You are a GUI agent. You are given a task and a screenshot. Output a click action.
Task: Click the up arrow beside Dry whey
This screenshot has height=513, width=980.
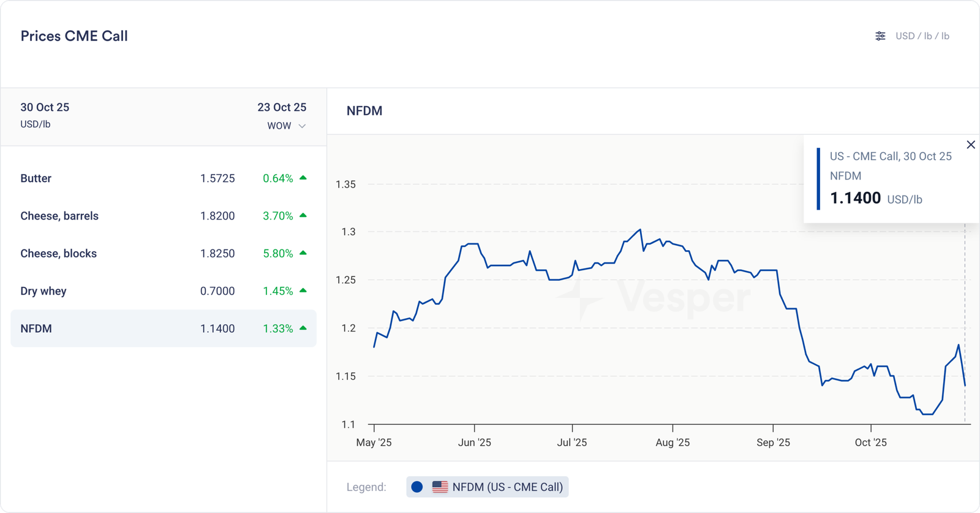303,290
